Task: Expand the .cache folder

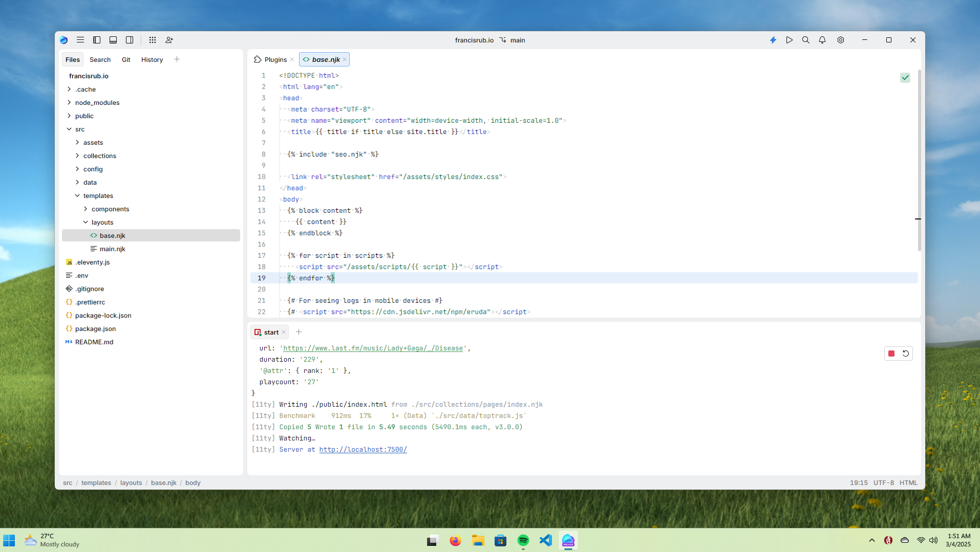Action: click(x=69, y=89)
